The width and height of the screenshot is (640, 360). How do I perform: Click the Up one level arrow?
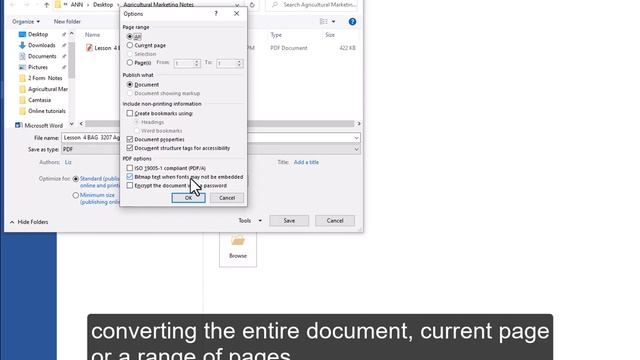point(47,5)
